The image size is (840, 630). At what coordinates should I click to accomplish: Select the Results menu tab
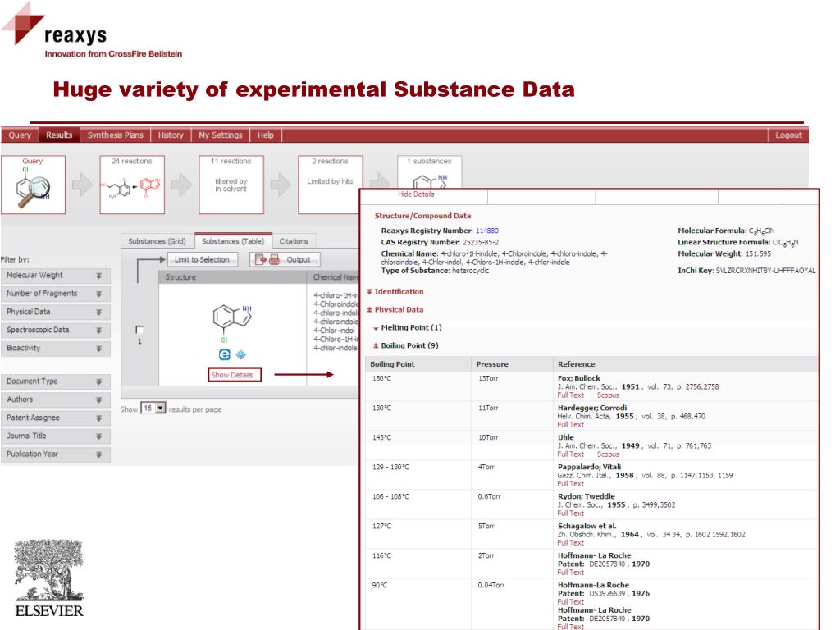coord(59,135)
